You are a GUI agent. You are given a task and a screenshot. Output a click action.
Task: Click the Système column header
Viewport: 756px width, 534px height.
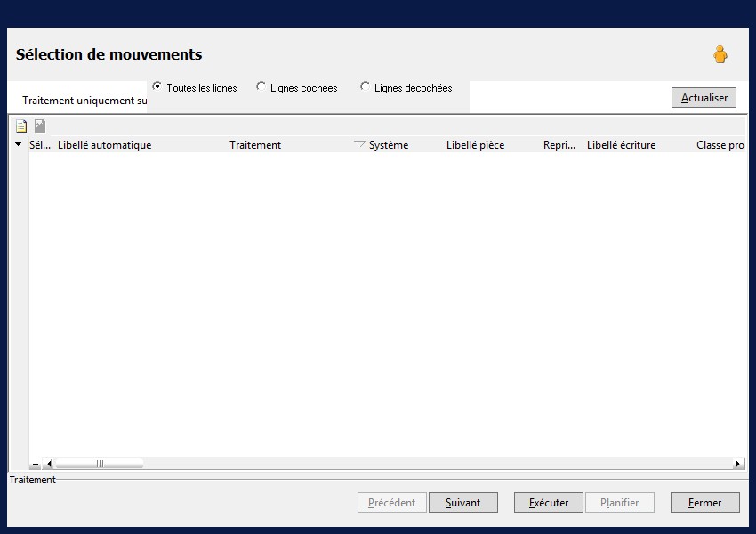point(389,145)
